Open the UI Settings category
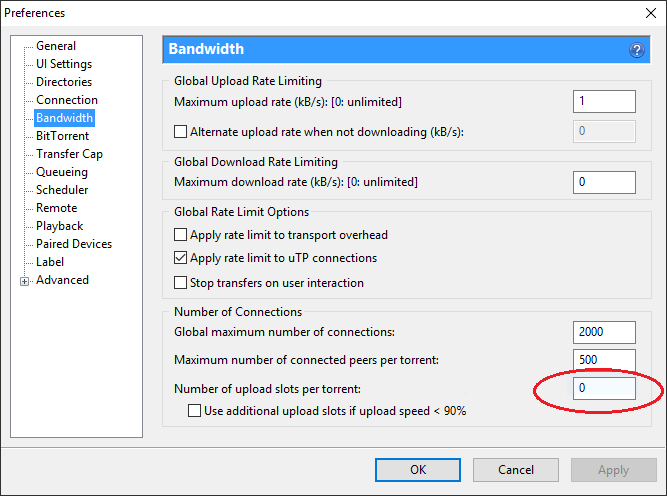The image size is (667, 496). coord(64,64)
